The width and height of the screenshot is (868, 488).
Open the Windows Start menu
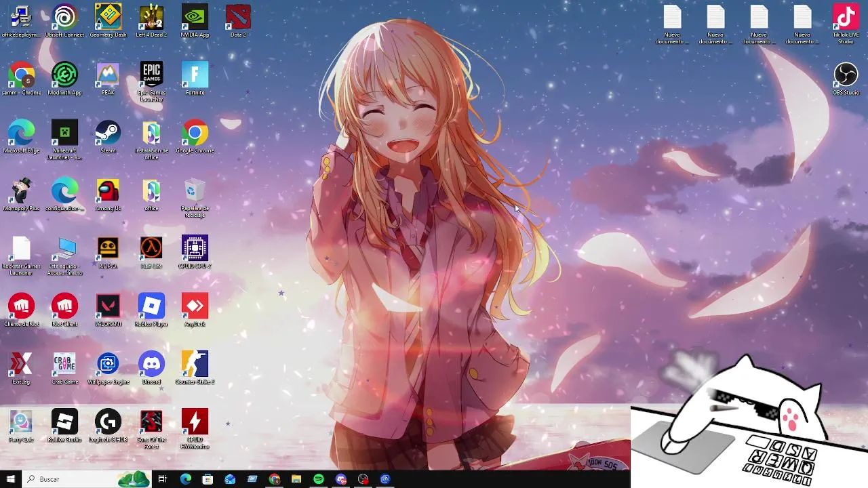(x=10, y=479)
